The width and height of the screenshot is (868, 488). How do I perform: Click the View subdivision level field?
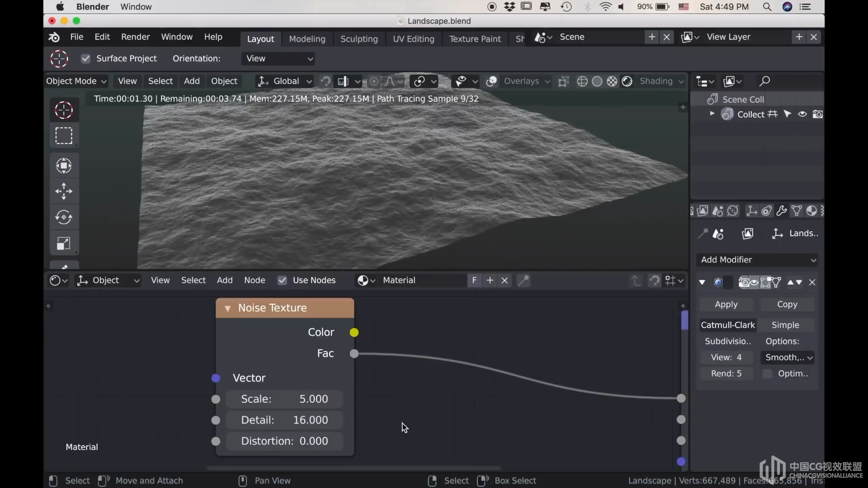click(726, 357)
